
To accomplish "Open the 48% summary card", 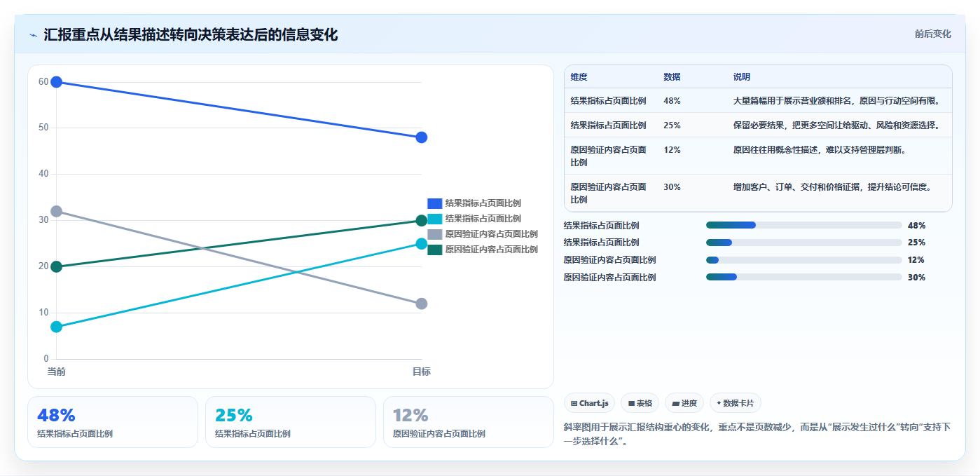I will 113,422.
